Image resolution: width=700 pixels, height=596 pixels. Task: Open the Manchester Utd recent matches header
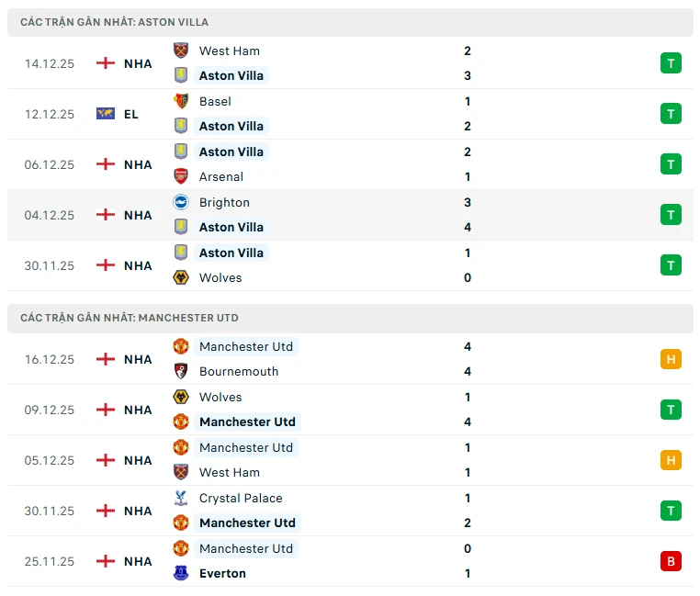click(x=130, y=318)
